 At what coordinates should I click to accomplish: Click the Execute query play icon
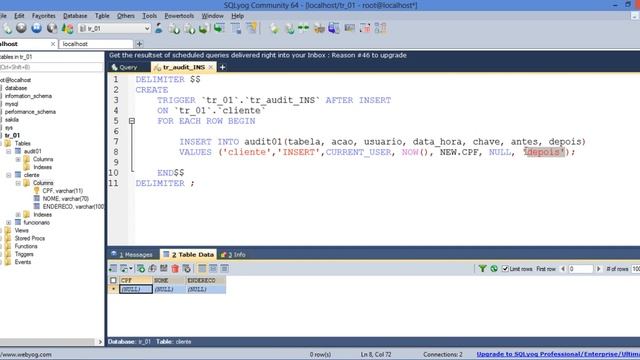click(21, 28)
